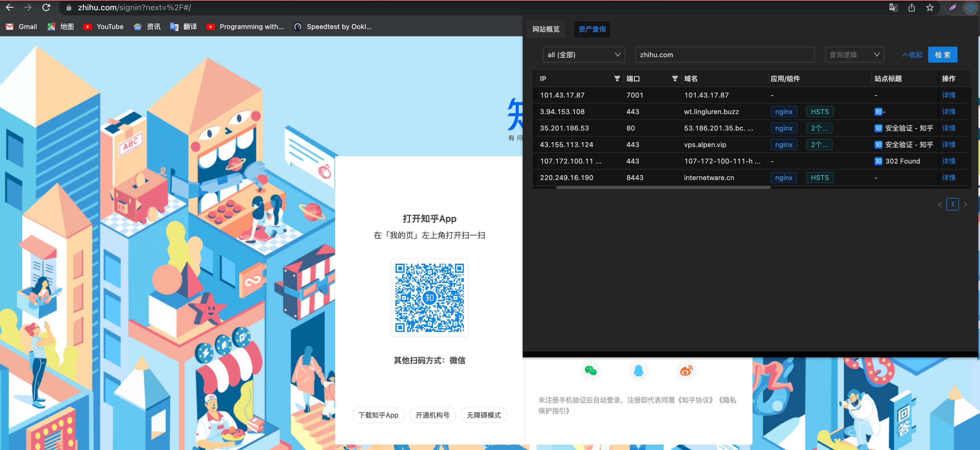Click the Zhihu QR code image

click(x=430, y=298)
